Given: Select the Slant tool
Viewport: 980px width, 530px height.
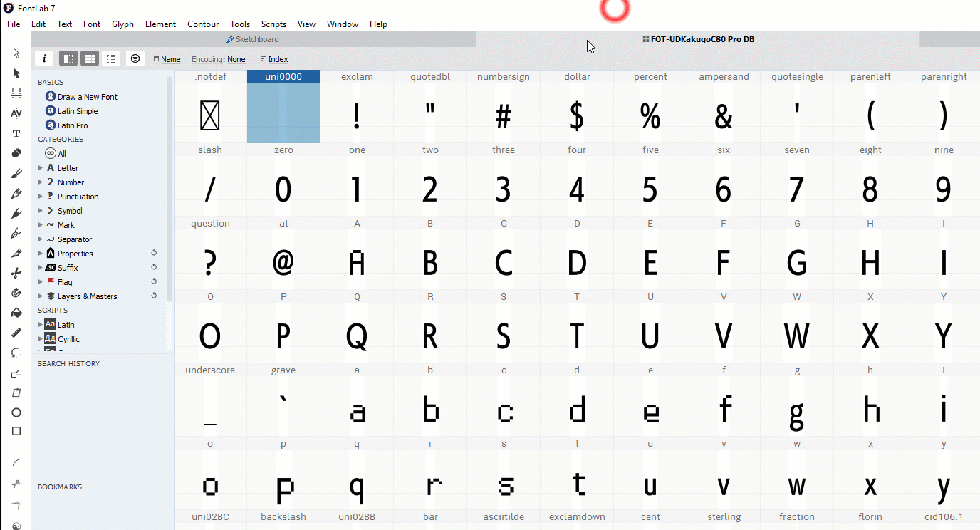Looking at the screenshot, I should (16, 393).
